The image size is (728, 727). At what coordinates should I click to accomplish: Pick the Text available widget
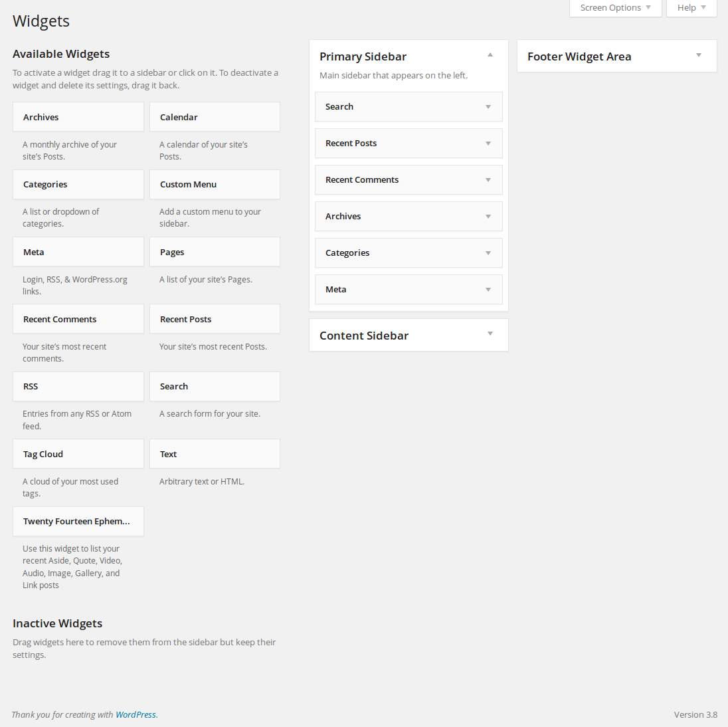215,454
